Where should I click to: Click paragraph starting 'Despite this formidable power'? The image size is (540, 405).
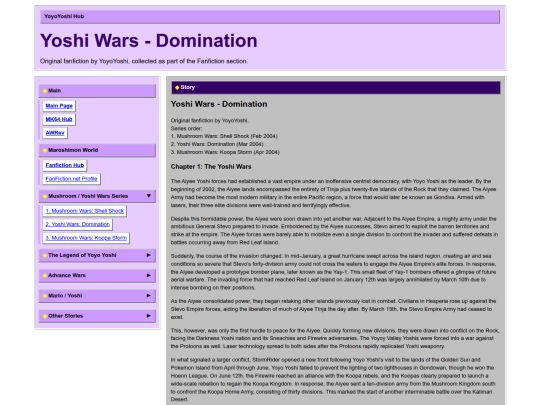334,230
